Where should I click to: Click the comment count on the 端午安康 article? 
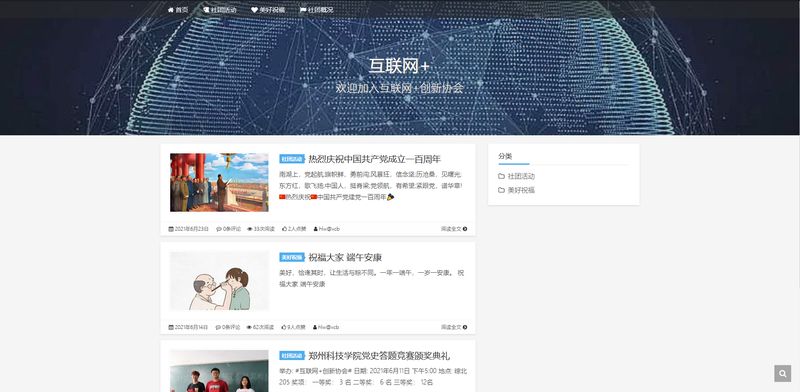[228, 327]
